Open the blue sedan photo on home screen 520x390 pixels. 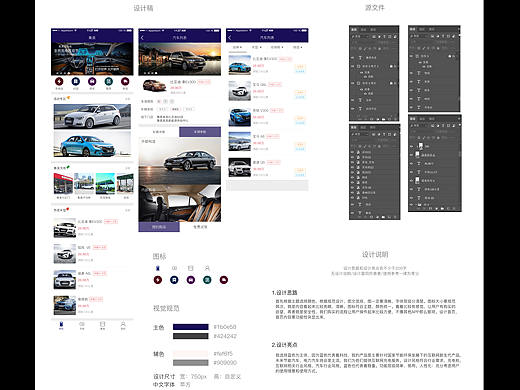pos(92,144)
